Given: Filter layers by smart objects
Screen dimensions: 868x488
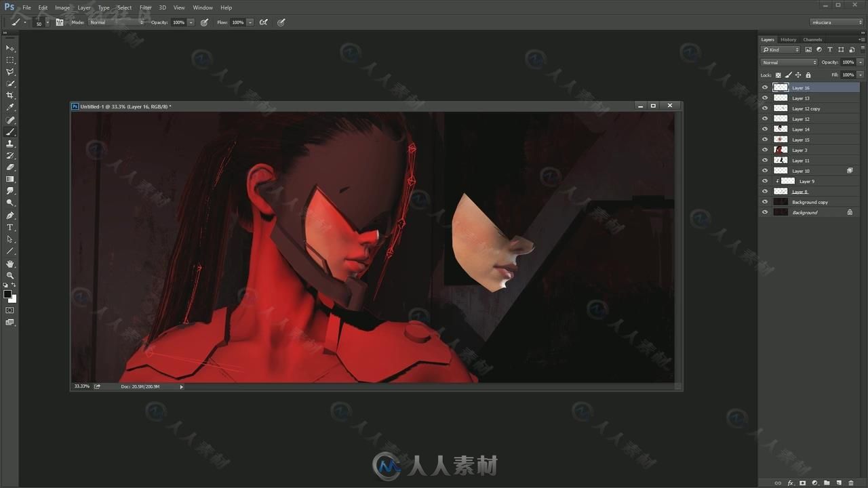Looking at the screenshot, I should pos(852,49).
